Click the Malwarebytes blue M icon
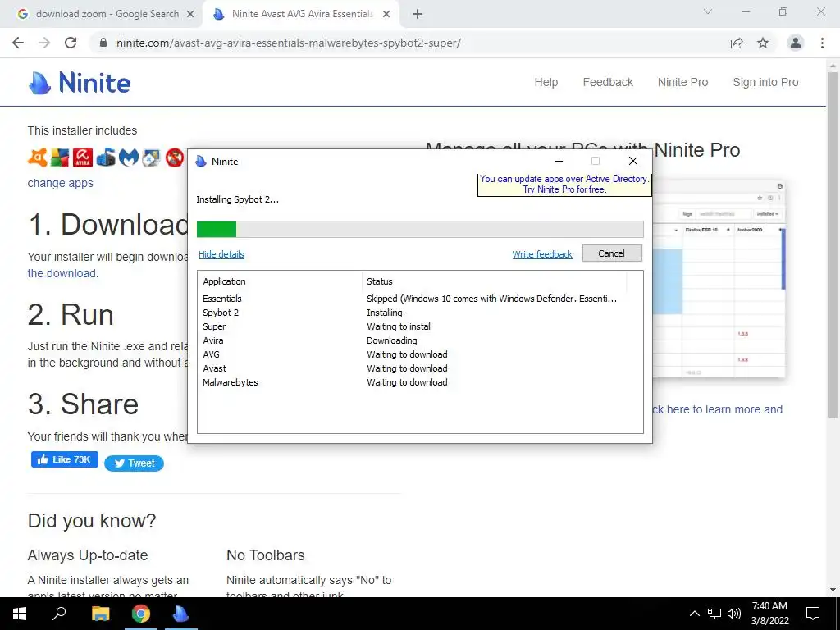This screenshot has height=630, width=840. tap(129, 157)
